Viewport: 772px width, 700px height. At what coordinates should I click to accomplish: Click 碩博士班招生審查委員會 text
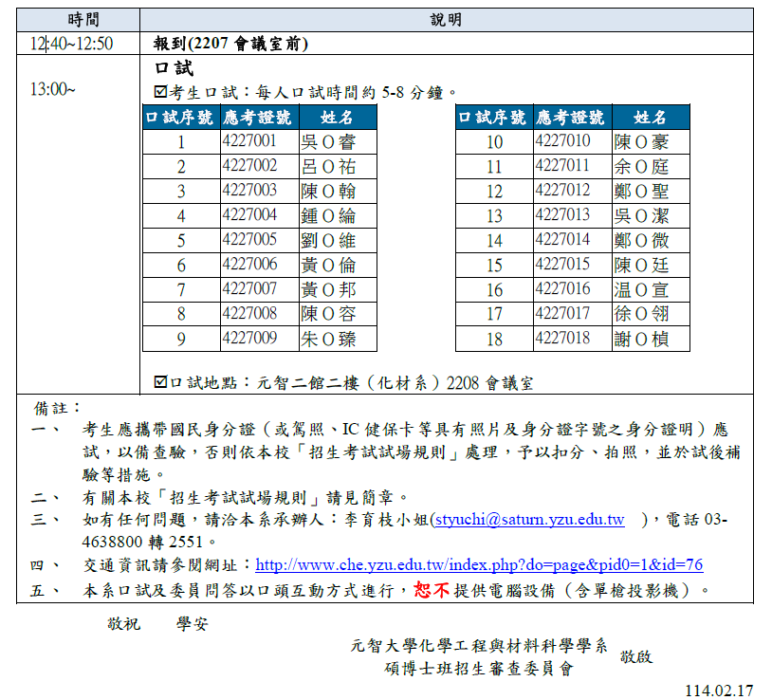click(x=479, y=668)
